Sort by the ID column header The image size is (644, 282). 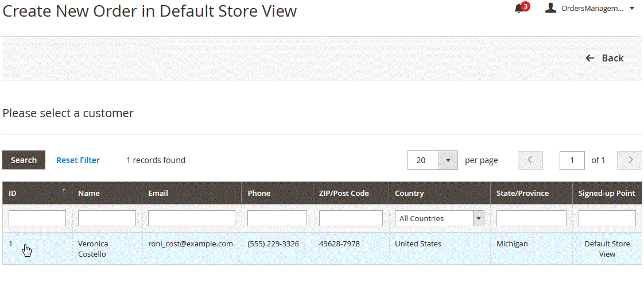tap(37, 193)
